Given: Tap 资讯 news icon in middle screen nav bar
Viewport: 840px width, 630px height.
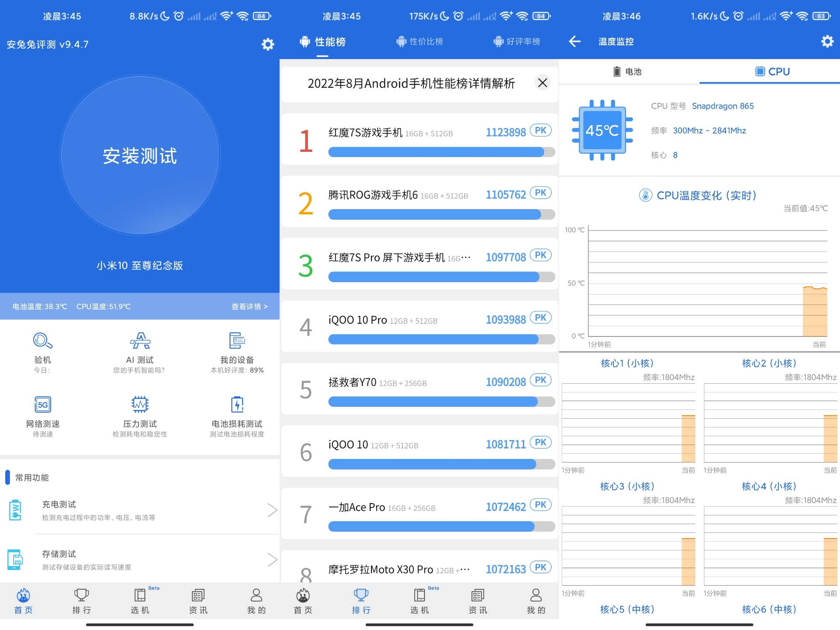Looking at the screenshot, I should click(477, 595).
